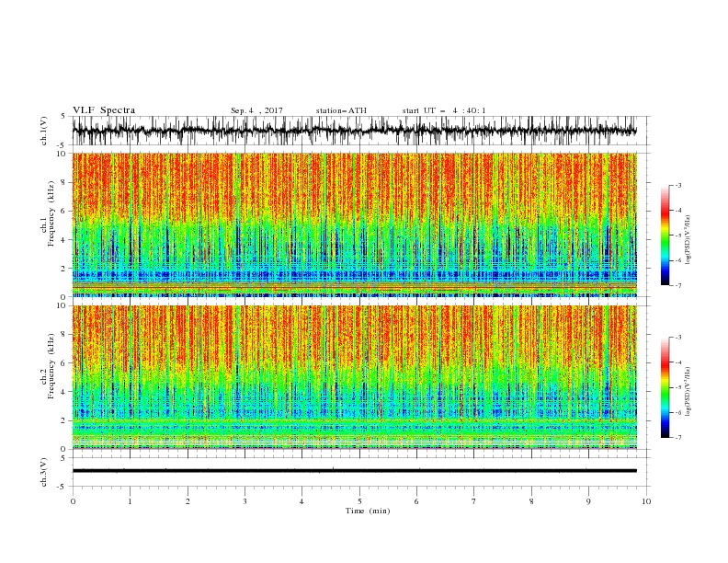Viewport: 728px width, 563px height.
Task: Click the ch.1 voltage waveform trace
Action: tap(354, 131)
